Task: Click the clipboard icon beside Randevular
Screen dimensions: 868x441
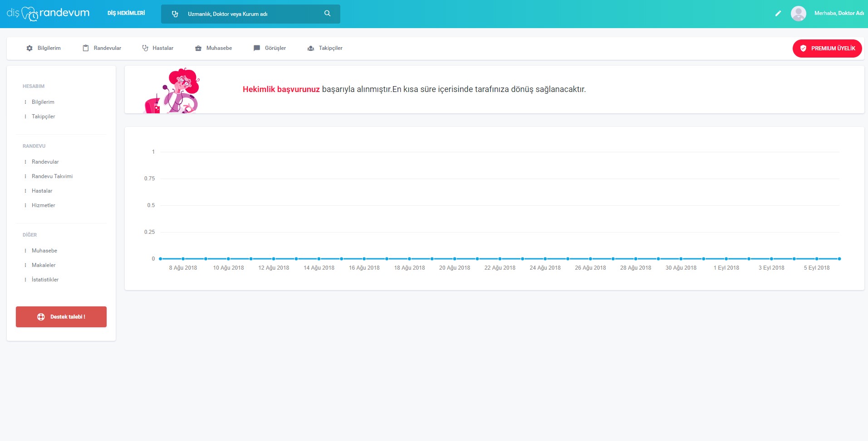Action: coord(86,48)
